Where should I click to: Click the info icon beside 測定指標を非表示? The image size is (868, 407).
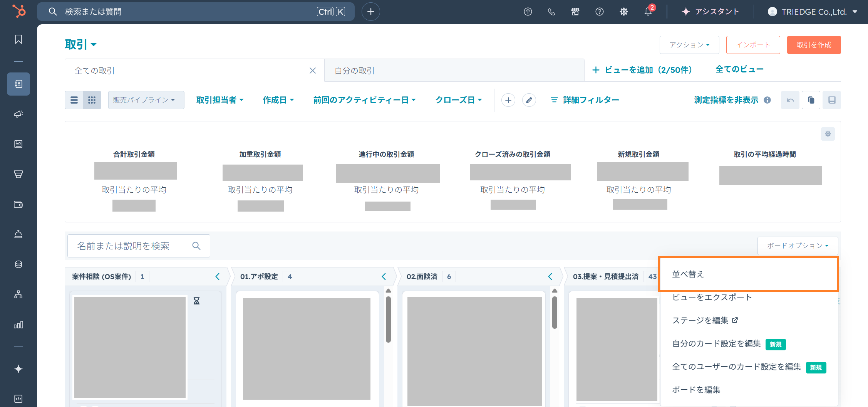click(767, 100)
